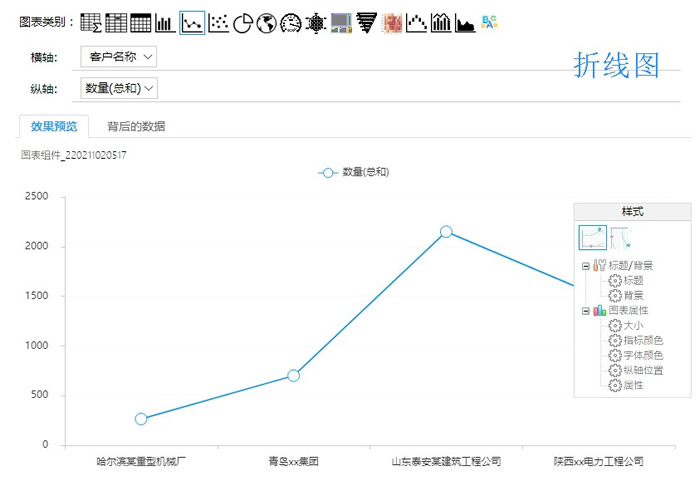Image resolution: width=700 pixels, height=496 pixels.
Task: Collapse the 标题/背景 tree node
Action: [x=585, y=266]
